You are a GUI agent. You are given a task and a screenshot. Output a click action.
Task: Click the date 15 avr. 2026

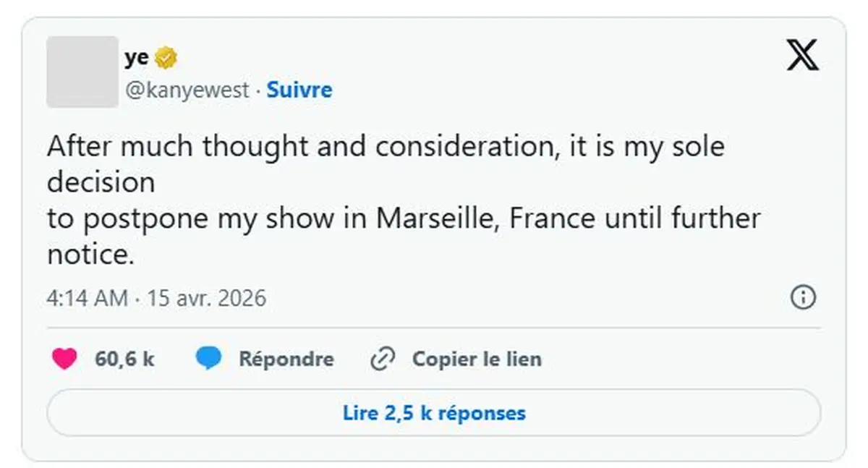pos(207,298)
